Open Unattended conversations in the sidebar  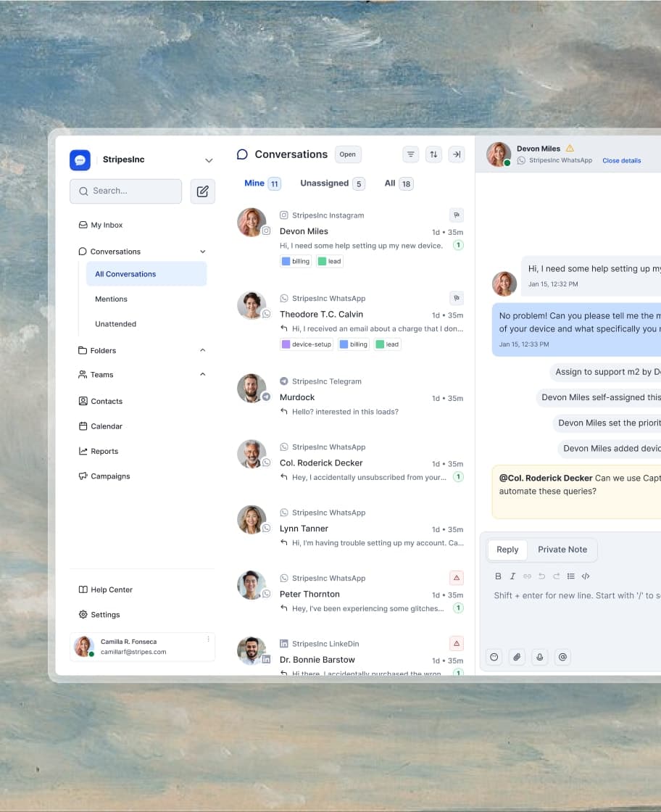pos(115,323)
